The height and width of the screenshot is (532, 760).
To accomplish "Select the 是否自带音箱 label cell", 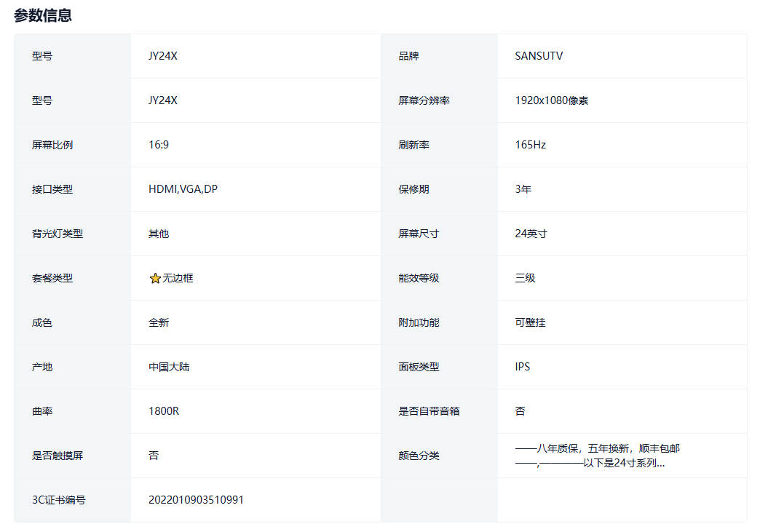I will 429,411.
